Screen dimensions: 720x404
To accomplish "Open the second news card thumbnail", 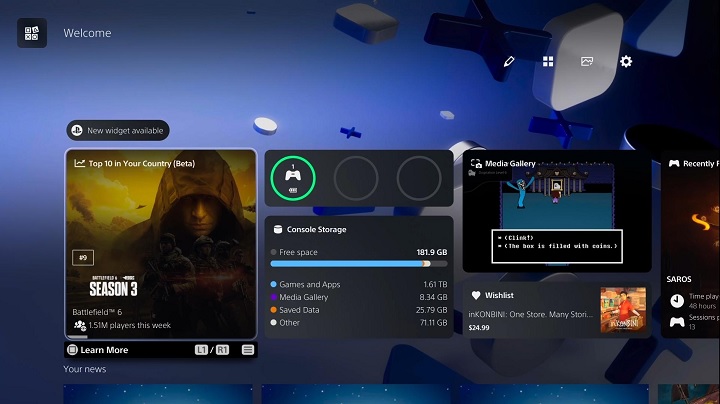I will click(356, 394).
